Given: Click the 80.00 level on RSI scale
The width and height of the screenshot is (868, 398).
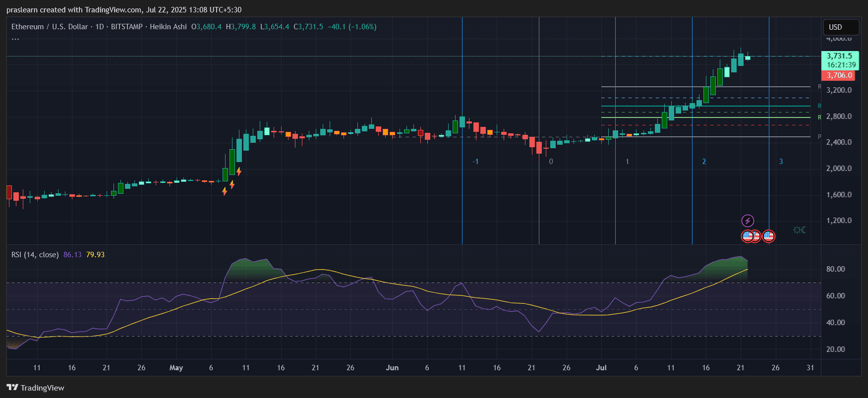Looking at the screenshot, I should click(x=835, y=269).
